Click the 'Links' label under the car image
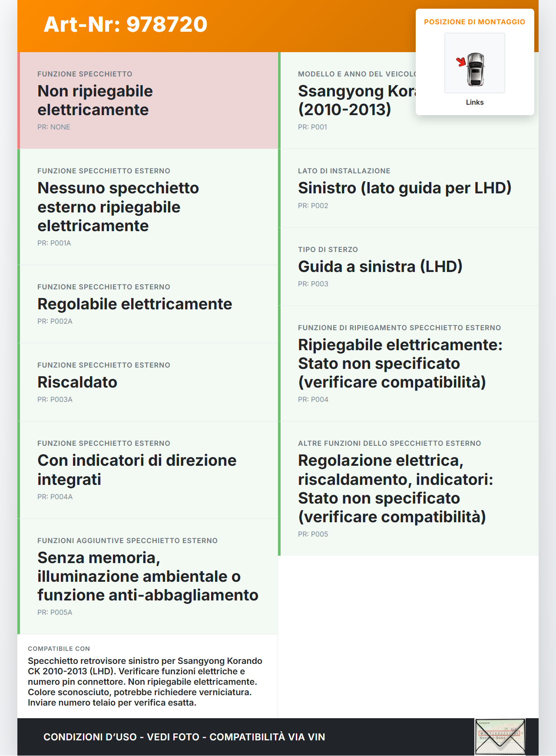This screenshot has width=556, height=756. pos(474,102)
